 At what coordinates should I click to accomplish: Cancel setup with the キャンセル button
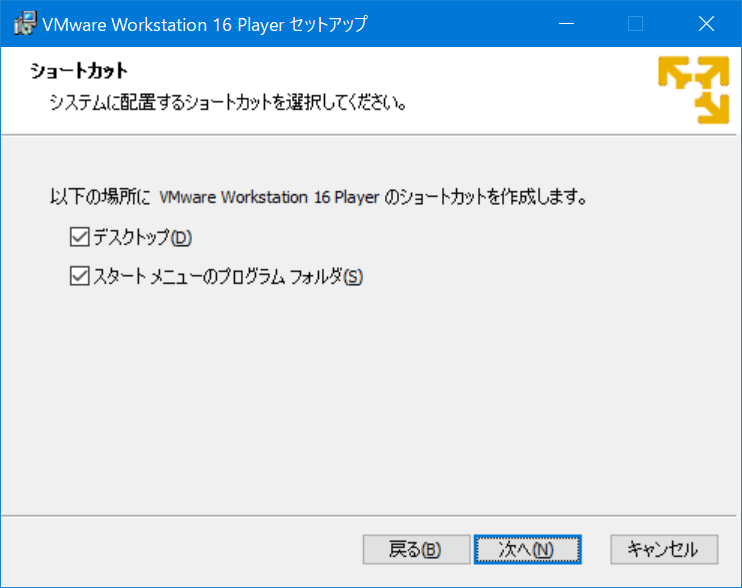664,549
